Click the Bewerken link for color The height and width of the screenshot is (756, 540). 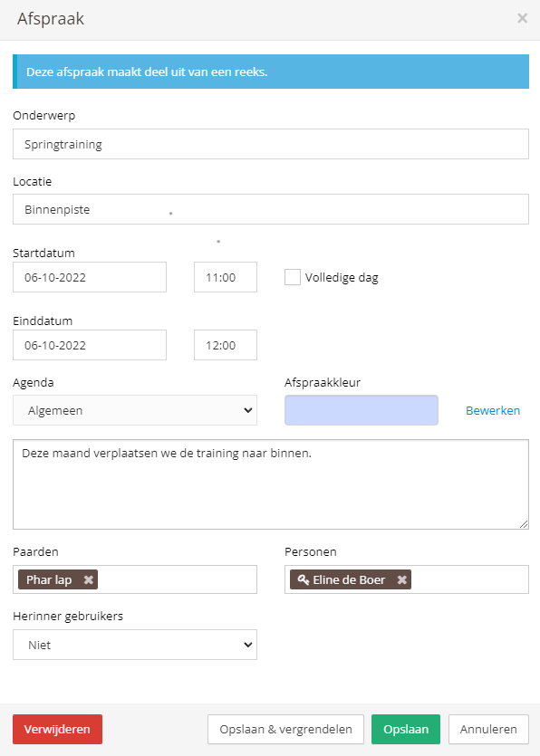pyautogui.click(x=493, y=410)
